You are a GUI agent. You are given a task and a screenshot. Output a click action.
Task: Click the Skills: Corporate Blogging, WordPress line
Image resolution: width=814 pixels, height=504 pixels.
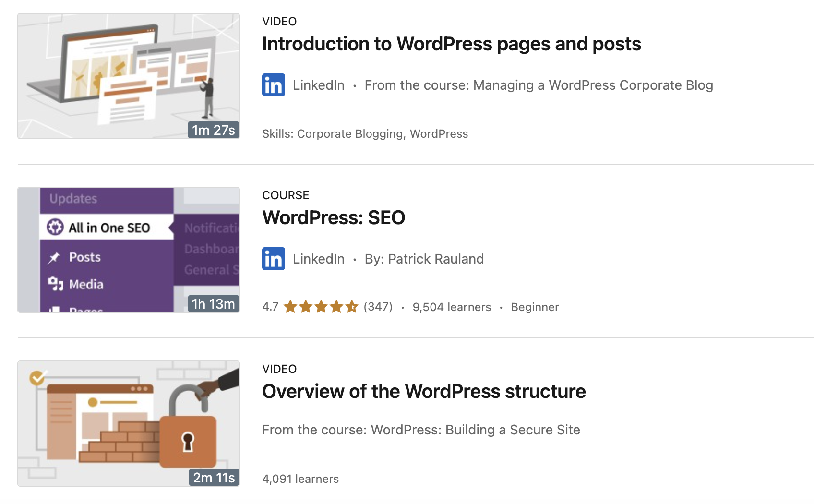[x=365, y=134]
